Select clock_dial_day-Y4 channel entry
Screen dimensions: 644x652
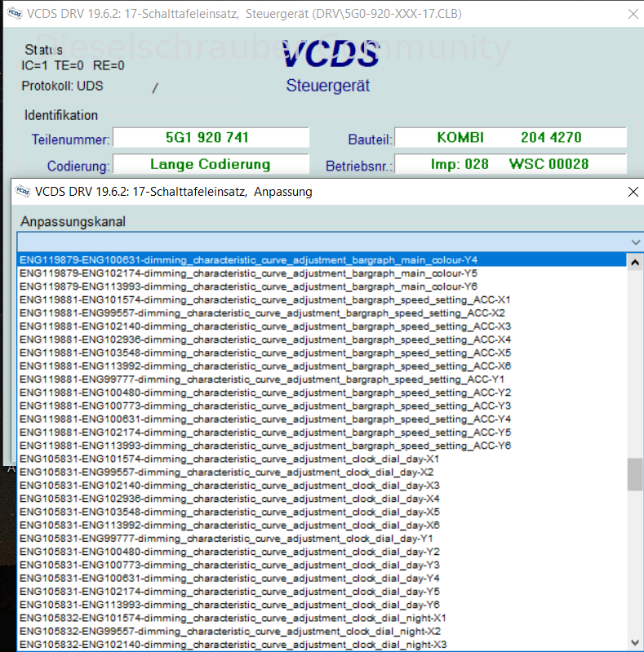(x=322, y=579)
